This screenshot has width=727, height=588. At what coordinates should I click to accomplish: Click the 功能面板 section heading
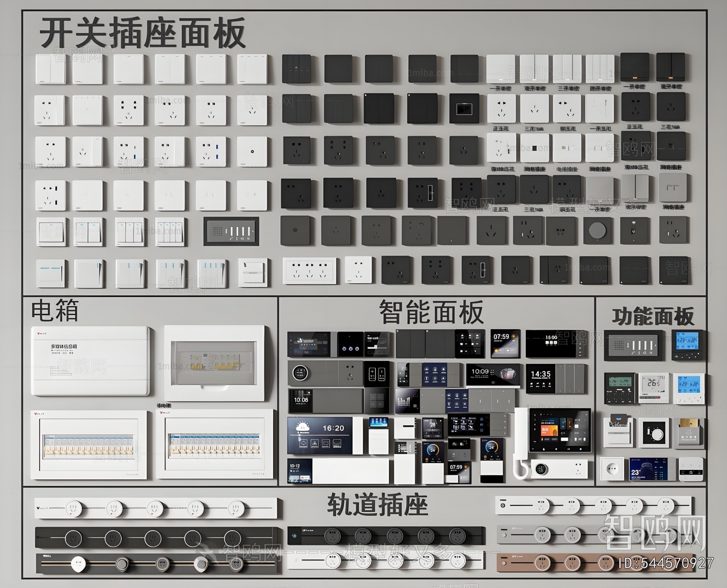point(652,316)
